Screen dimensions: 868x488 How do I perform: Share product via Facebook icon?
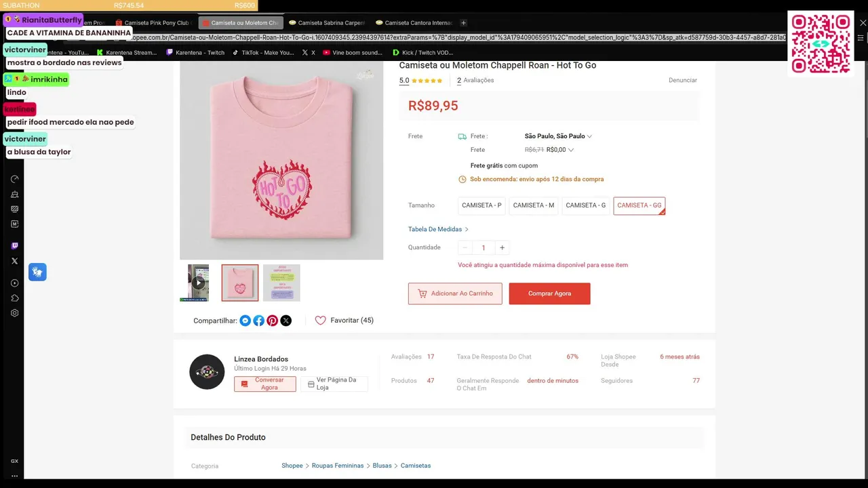coord(259,321)
